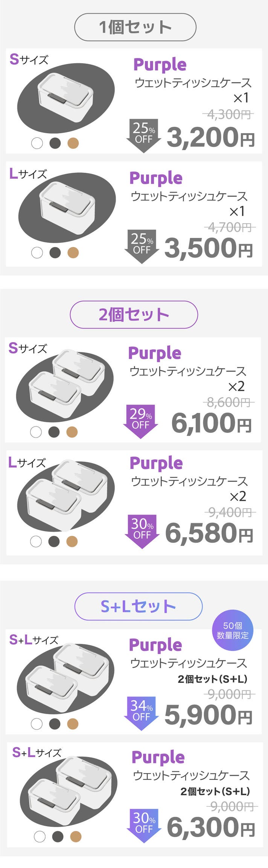Image resolution: width=268 pixels, height=868 pixels.
Task: Click the 30% OFF arrow beside 6,580円
Action: [x=142, y=531]
